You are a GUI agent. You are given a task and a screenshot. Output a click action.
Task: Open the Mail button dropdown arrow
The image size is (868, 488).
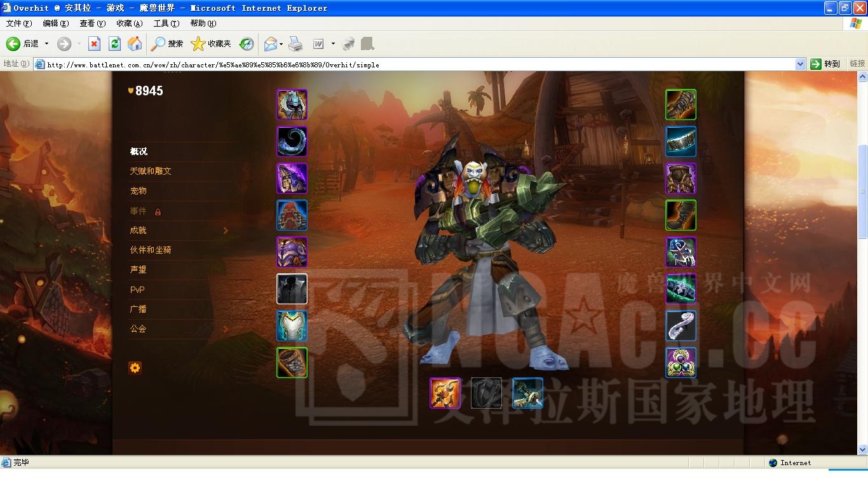(x=281, y=43)
